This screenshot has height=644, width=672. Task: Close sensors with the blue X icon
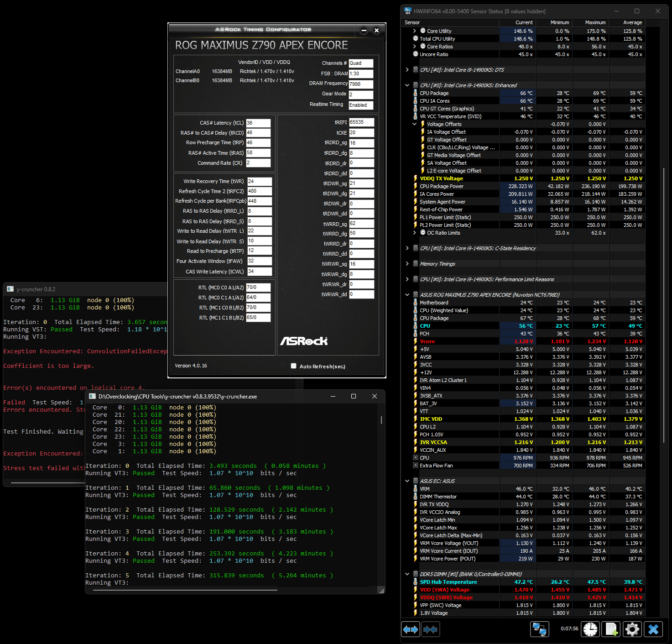(x=653, y=629)
